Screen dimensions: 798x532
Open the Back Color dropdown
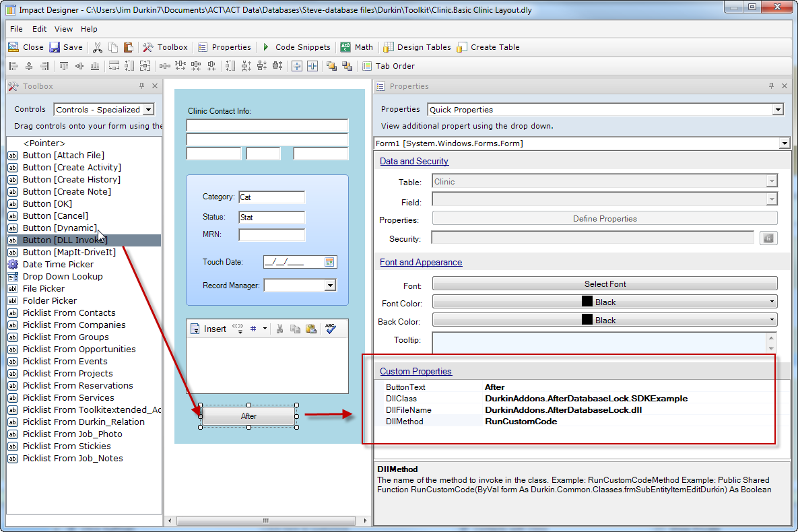(x=605, y=321)
